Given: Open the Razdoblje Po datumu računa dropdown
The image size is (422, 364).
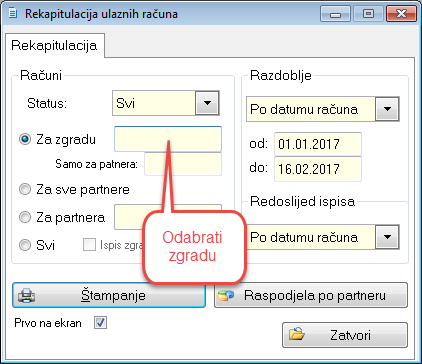Looking at the screenshot, I should (x=387, y=109).
